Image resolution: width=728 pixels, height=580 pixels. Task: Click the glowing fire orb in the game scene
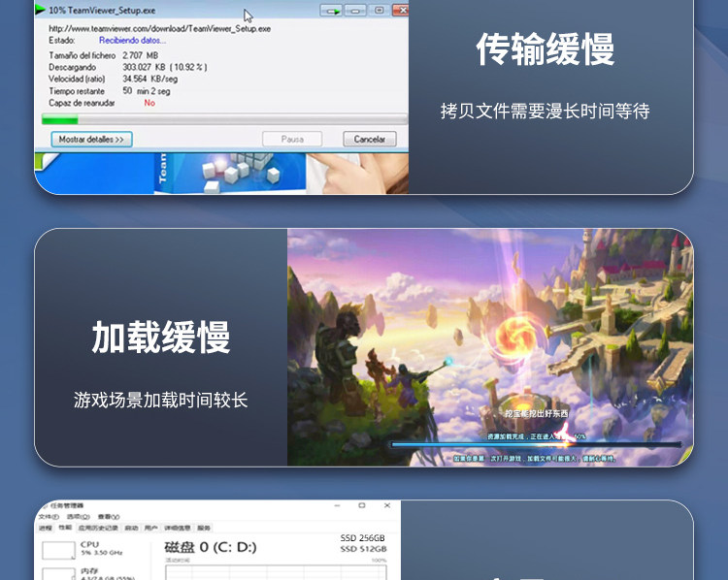[x=515, y=337]
